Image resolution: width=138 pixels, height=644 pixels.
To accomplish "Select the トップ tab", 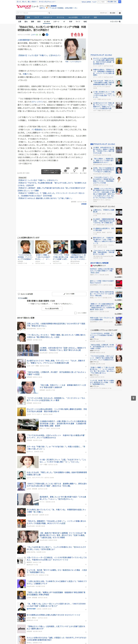I will (x=20, y=17).
